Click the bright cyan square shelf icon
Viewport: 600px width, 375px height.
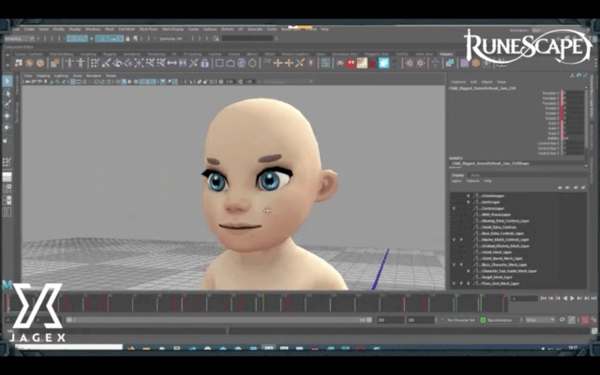(384, 63)
